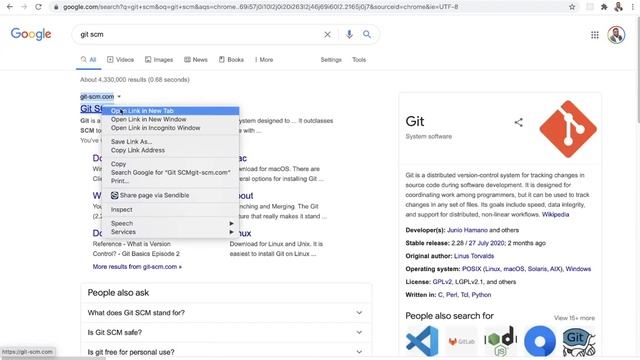Open the Windows operating system link

click(x=578, y=269)
